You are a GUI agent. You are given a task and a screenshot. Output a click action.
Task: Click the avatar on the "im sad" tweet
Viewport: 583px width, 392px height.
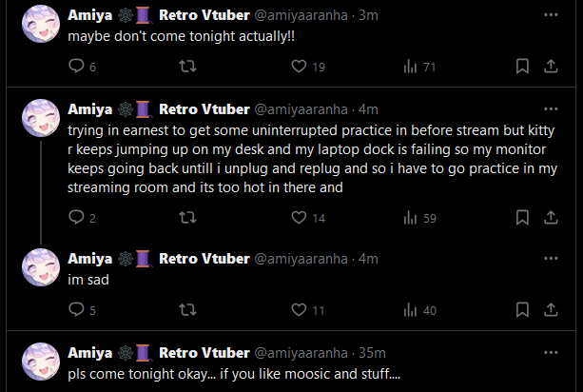[41, 268]
